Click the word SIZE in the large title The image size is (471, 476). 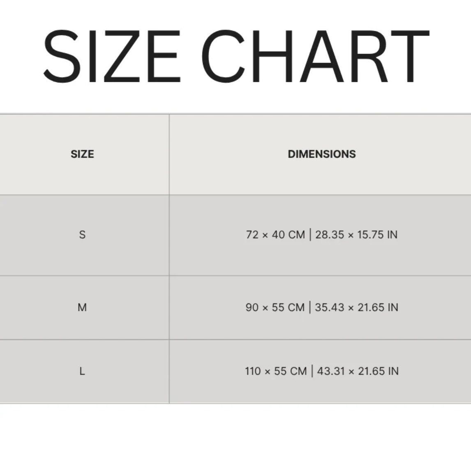(x=111, y=57)
